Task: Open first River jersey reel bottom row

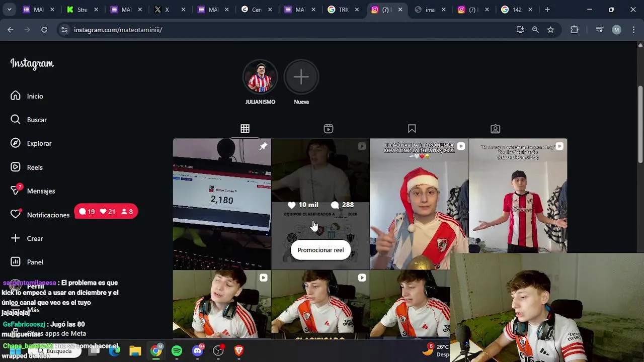Action: pos(222,305)
